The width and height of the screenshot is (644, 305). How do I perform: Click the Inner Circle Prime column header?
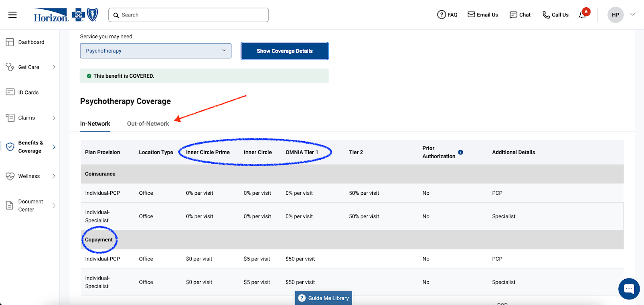click(x=208, y=152)
